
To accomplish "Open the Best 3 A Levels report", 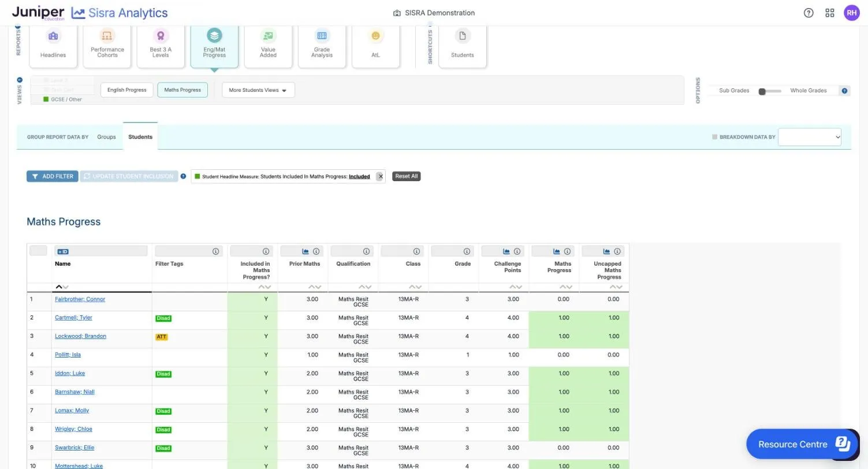I will [161, 46].
